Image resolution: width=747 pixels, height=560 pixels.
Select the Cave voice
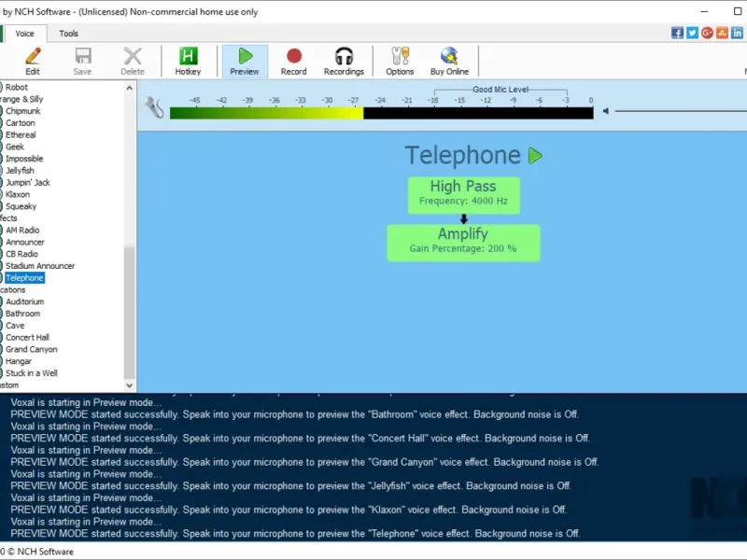point(15,325)
